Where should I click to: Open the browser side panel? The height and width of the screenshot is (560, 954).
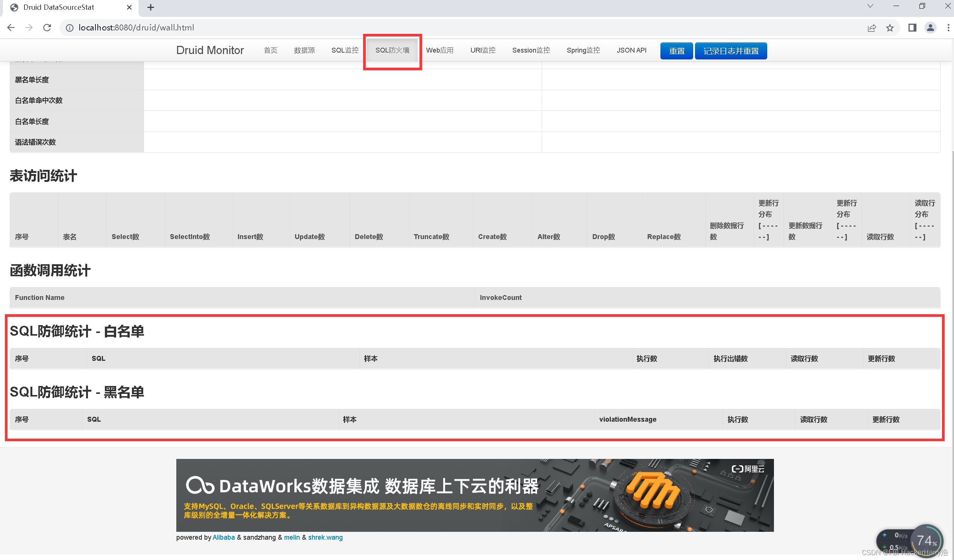pyautogui.click(x=912, y=28)
